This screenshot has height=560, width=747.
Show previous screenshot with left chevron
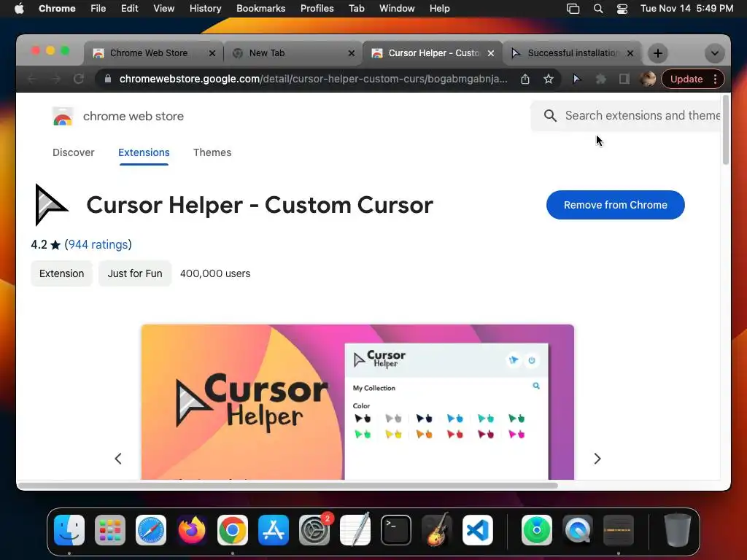point(118,459)
